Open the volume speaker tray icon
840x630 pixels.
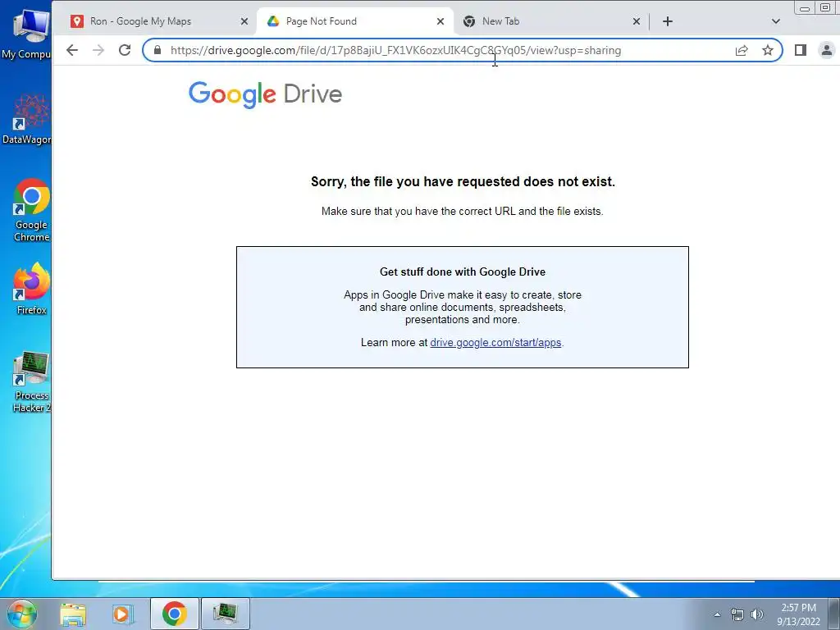coord(757,614)
